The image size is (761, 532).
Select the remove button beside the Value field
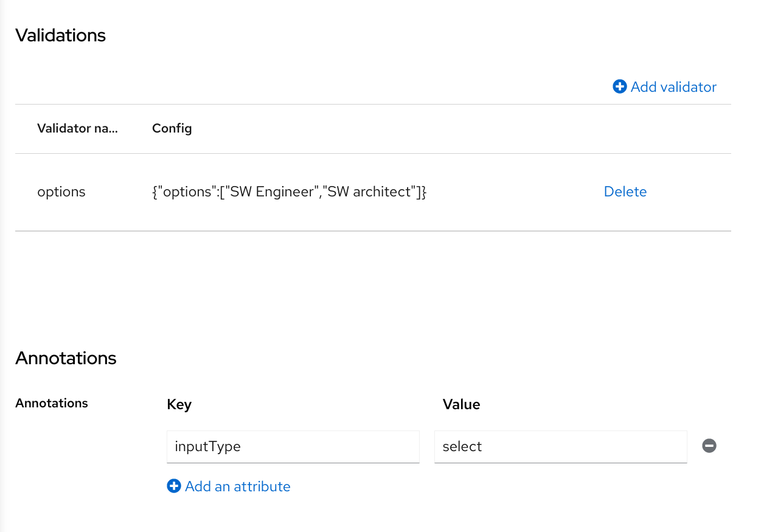click(x=709, y=446)
